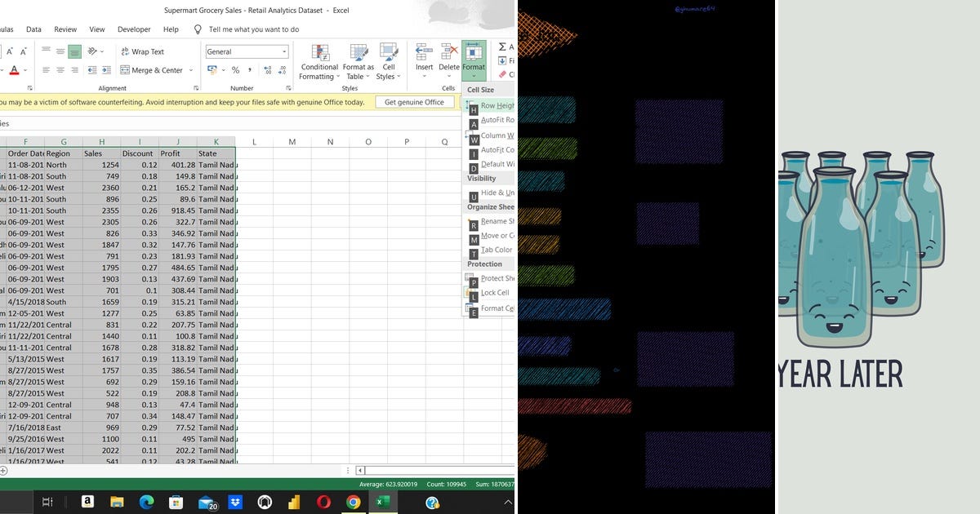
Task: Choose AutoFit Row Height menu item
Action: (x=489, y=120)
